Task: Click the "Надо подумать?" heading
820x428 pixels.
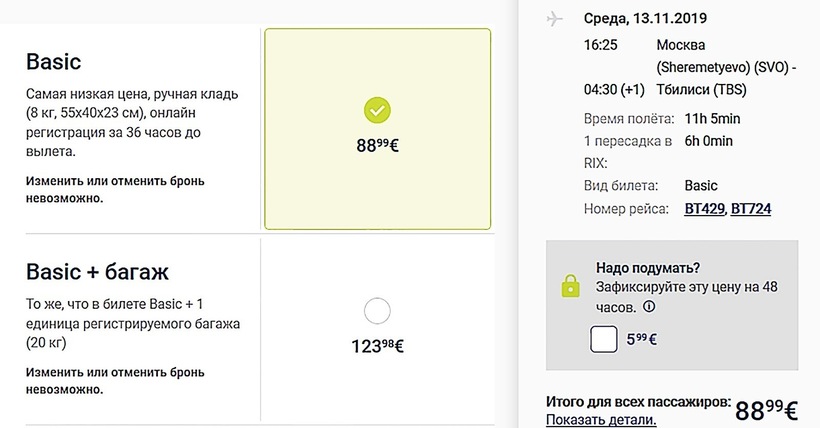Action: [647, 267]
